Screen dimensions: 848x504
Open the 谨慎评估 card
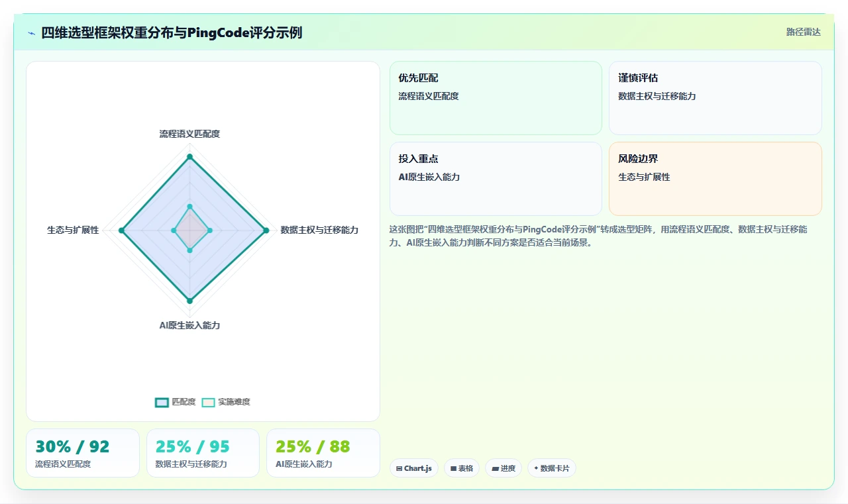[715, 98]
